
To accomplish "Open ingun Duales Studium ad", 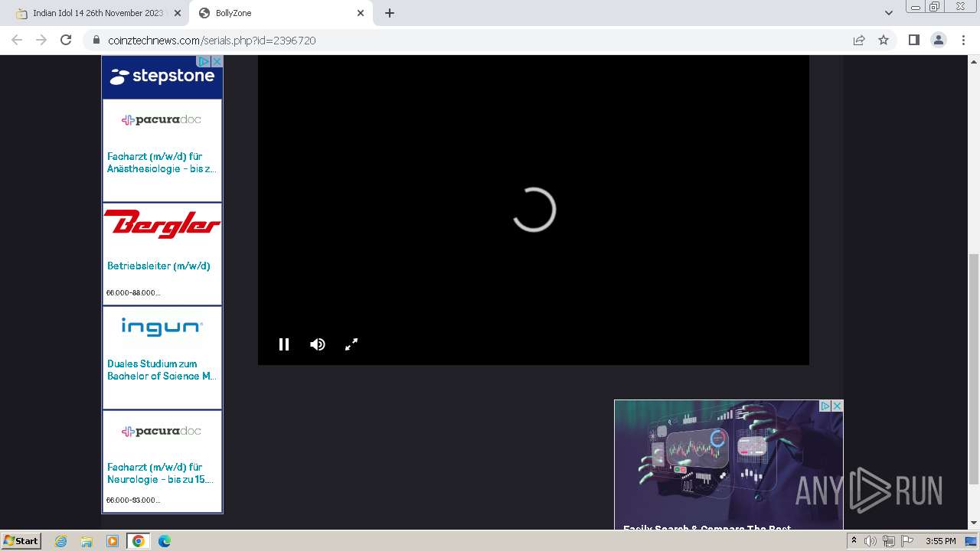I will [x=162, y=357].
